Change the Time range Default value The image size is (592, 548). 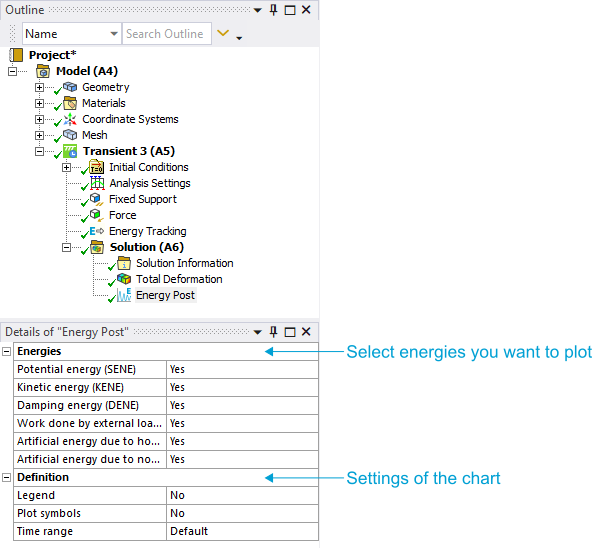coord(242,531)
